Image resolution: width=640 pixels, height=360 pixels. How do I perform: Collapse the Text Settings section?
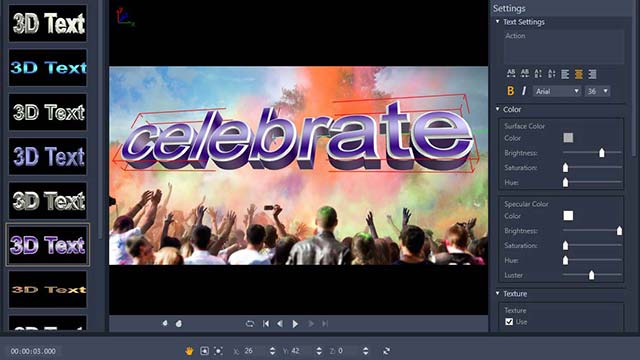pos(498,21)
